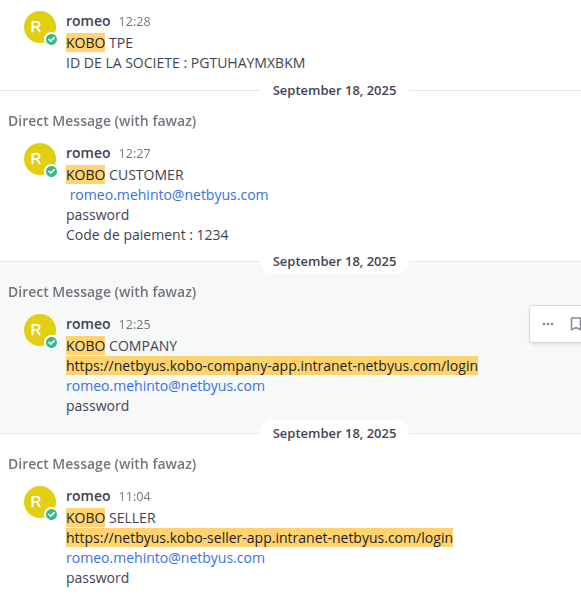
Task: Open the kobo-company-app login URL
Action: [x=272, y=366]
